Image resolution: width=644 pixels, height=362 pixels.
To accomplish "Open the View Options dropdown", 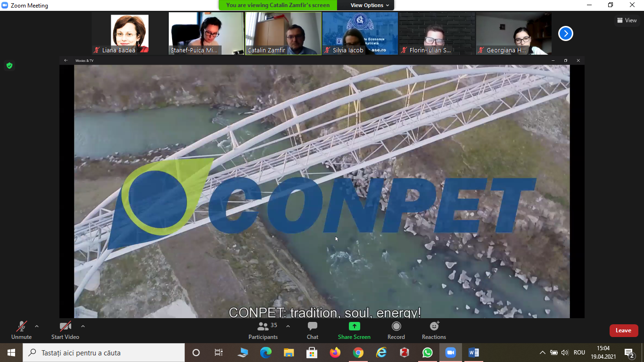I will click(x=370, y=5).
